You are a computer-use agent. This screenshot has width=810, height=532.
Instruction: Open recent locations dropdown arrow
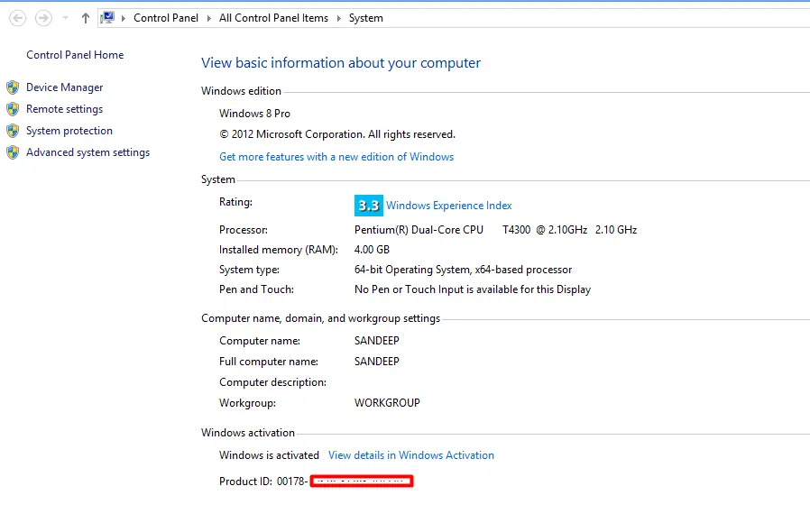click(x=65, y=18)
